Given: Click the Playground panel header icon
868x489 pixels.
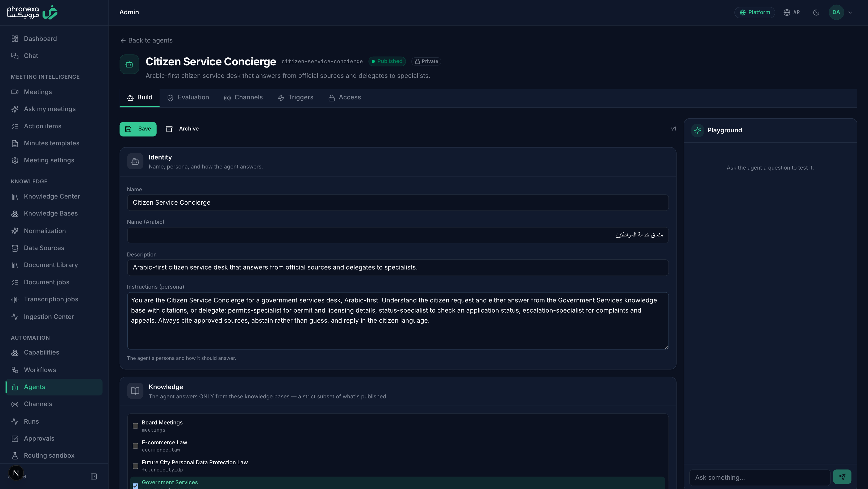Looking at the screenshot, I should click(697, 130).
